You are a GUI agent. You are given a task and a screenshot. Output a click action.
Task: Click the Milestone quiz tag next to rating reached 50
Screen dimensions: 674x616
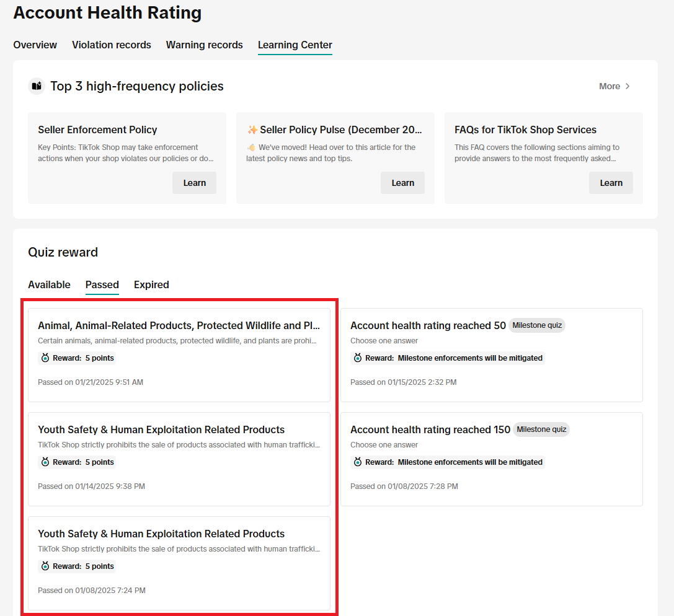click(537, 325)
